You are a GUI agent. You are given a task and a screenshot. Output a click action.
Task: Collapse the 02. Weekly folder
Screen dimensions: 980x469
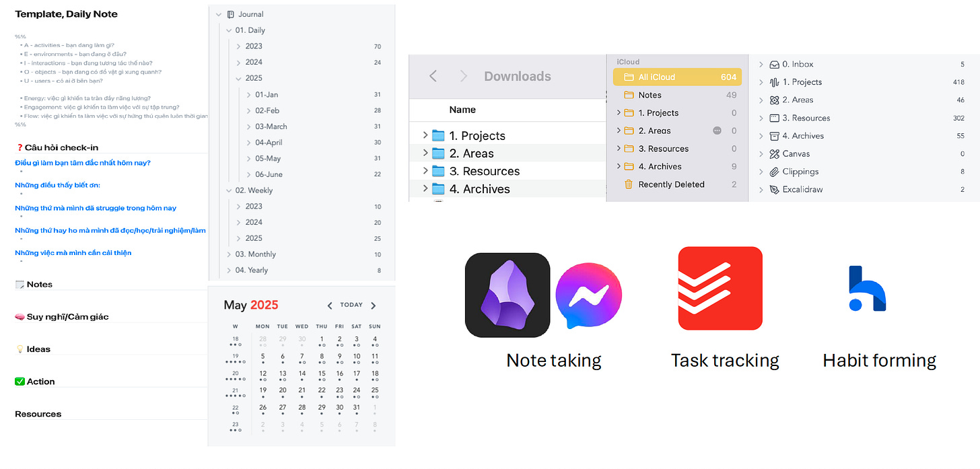click(x=229, y=190)
